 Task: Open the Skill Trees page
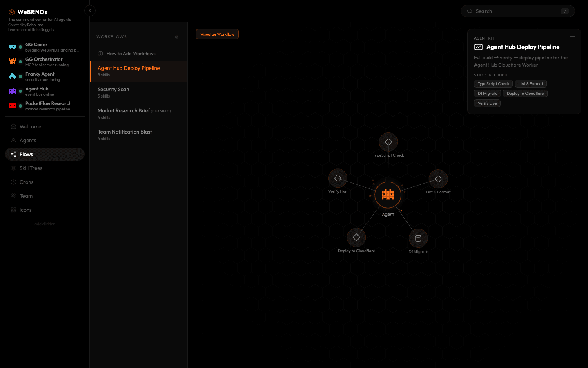coord(31,168)
